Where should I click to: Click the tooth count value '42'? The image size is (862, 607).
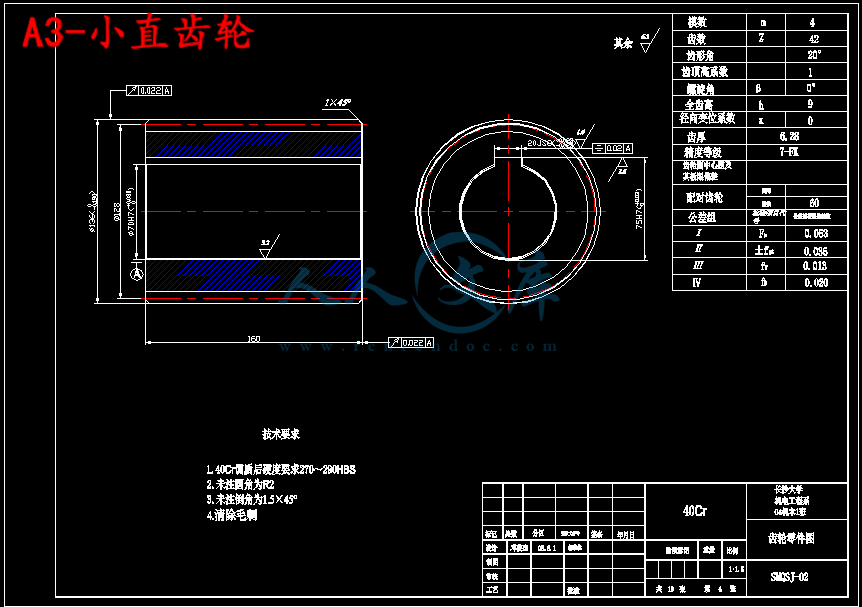[x=814, y=39]
